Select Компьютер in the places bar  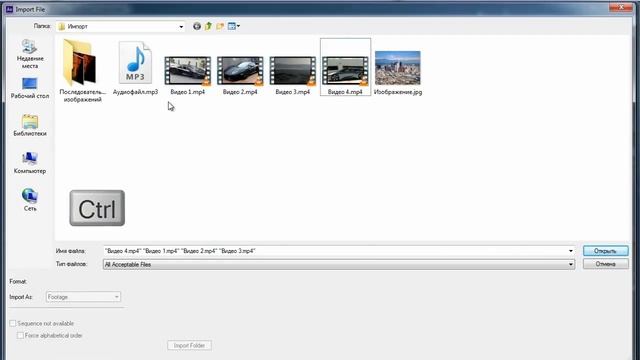(x=29, y=163)
